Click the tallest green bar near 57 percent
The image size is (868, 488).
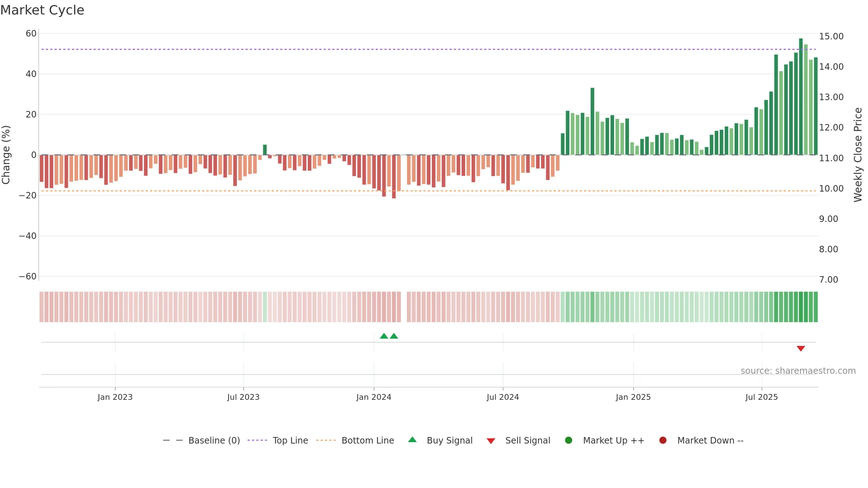(801, 97)
